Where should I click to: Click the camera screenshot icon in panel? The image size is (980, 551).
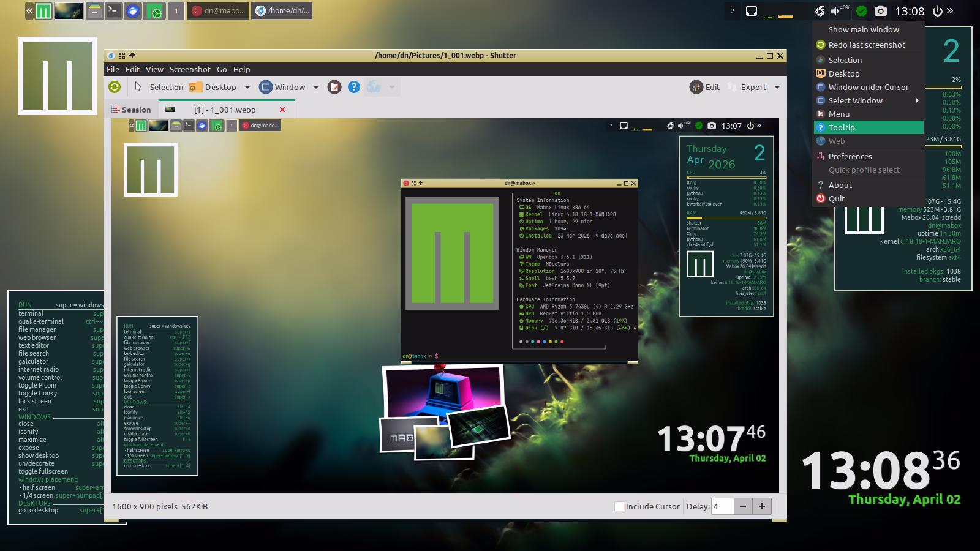pos(880,11)
